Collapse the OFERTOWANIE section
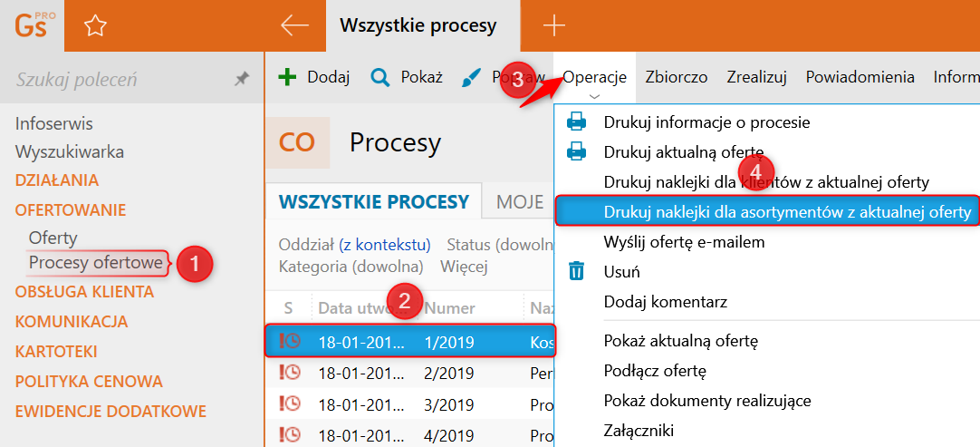 tap(71, 209)
